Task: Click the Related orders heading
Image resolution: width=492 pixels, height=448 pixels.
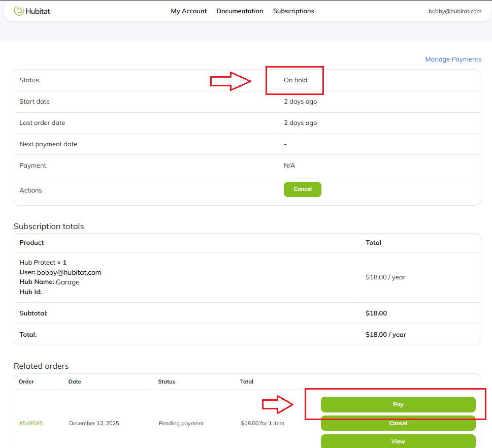Action: click(x=41, y=366)
